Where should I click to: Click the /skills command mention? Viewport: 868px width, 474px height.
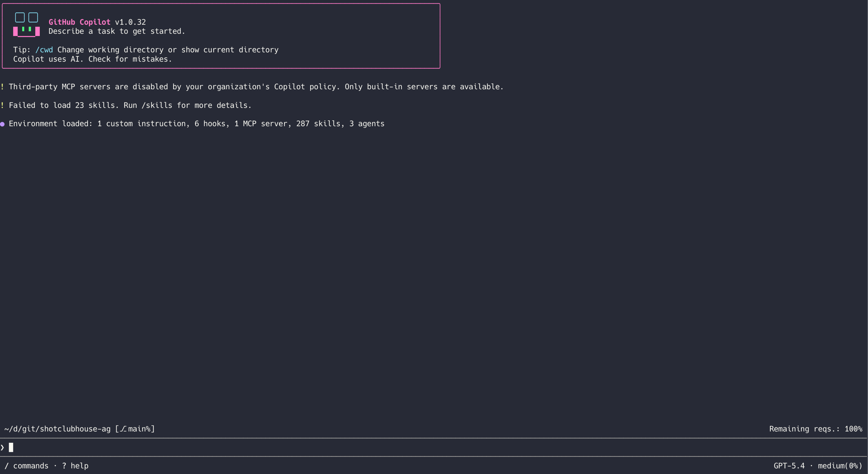(158, 105)
